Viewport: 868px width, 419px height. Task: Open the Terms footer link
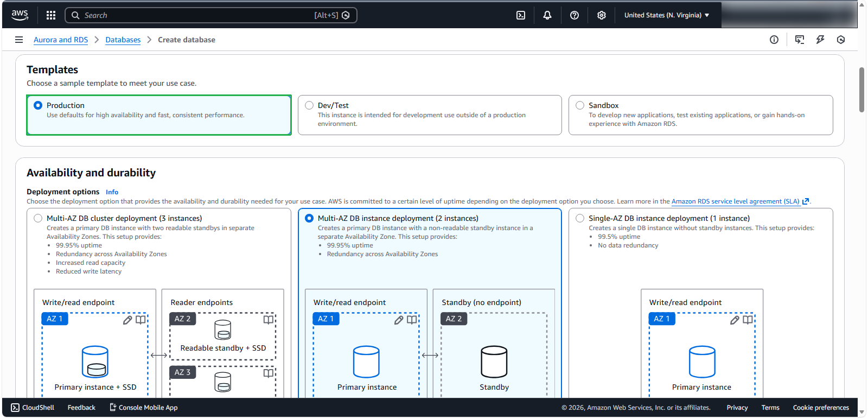coord(770,408)
